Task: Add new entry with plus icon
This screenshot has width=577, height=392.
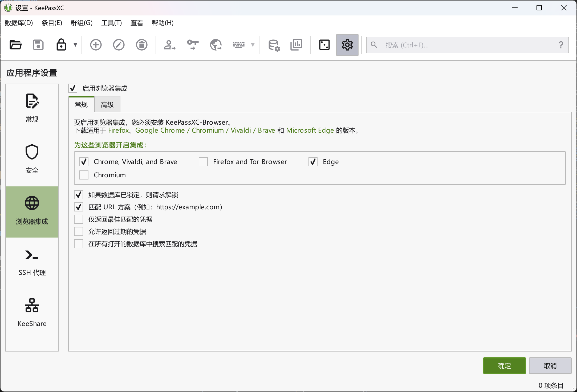Action: coord(96,45)
